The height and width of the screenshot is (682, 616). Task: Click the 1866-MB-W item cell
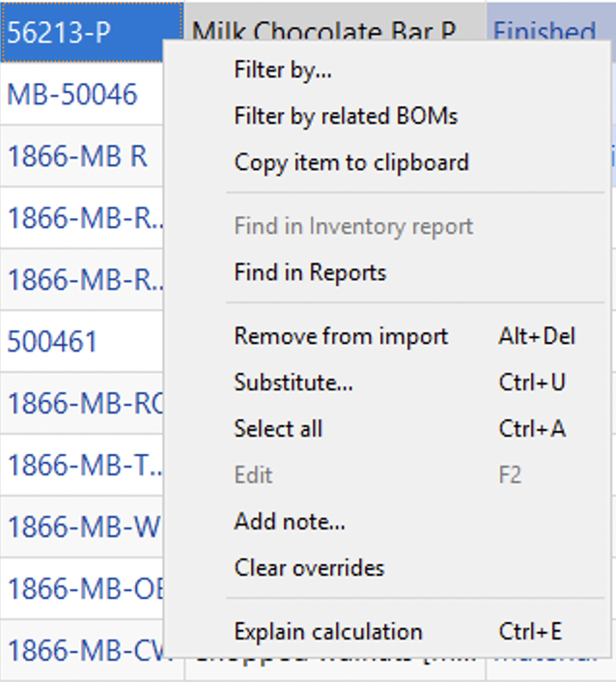tap(82, 527)
